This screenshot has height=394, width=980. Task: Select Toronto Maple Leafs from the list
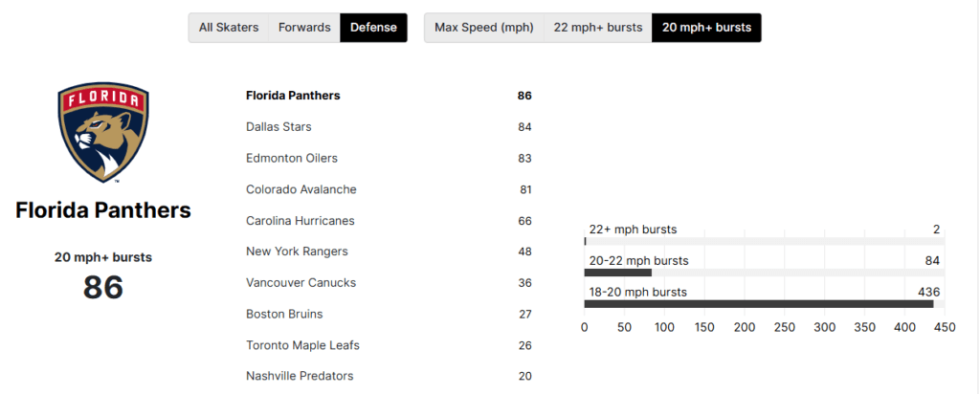(302, 345)
